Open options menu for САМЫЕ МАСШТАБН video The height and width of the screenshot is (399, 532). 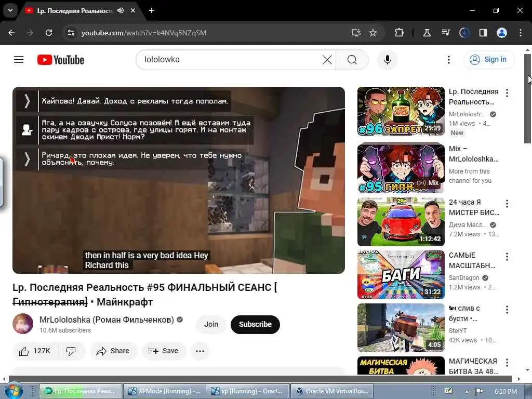[x=507, y=257]
